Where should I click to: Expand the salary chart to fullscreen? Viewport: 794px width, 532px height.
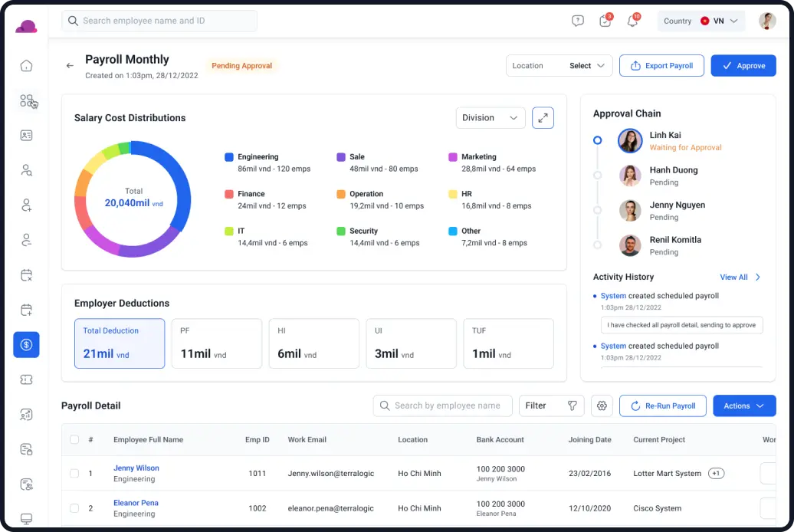point(543,118)
